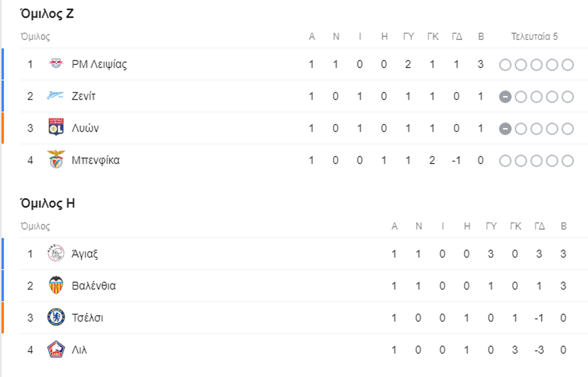Click the Τελευταία 5 column header
This screenshot has width=588, height=377.
tap(534, 36)
